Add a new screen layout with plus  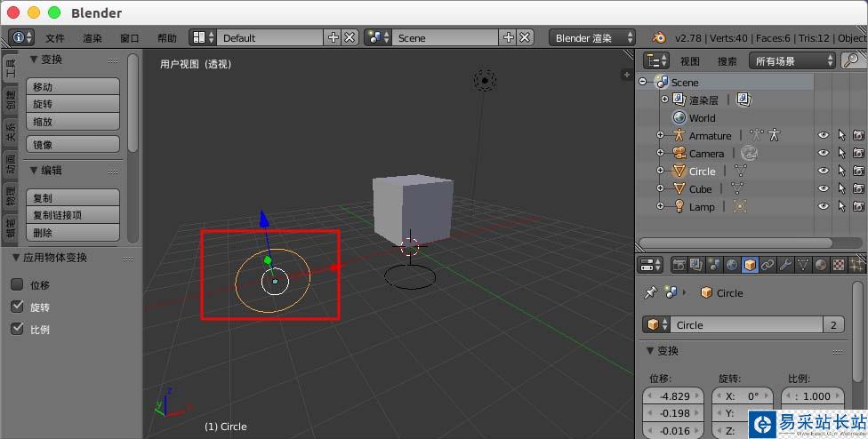click(x=334, y=37)
